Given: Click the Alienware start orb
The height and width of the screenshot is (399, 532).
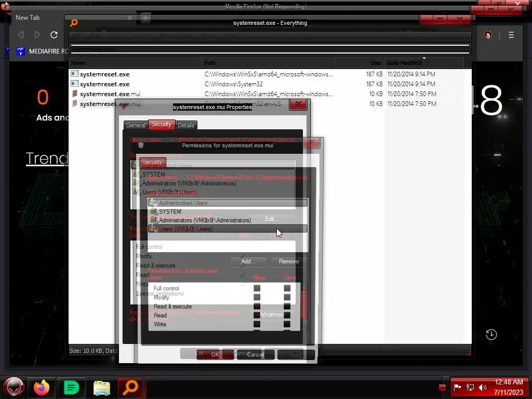Looking at the screenshot, I should pyautogui.click(x=14, y=387).
